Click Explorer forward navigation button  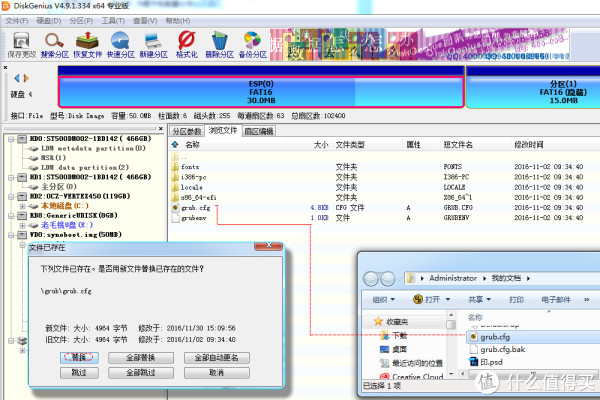(x=388, y=279)
